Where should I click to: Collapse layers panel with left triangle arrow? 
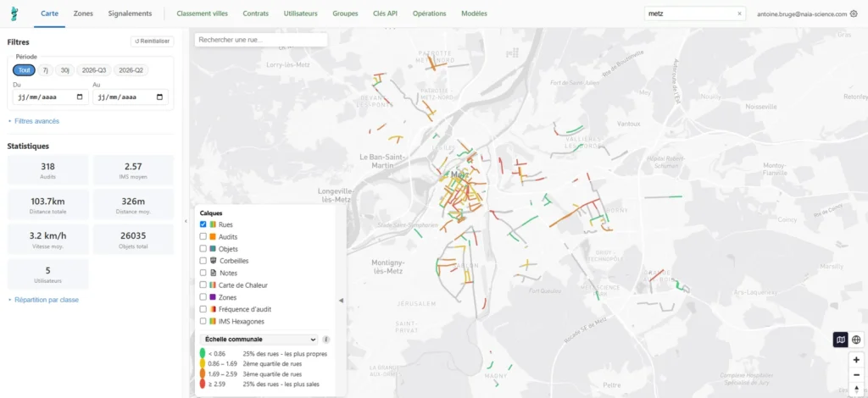coord(341,300)
